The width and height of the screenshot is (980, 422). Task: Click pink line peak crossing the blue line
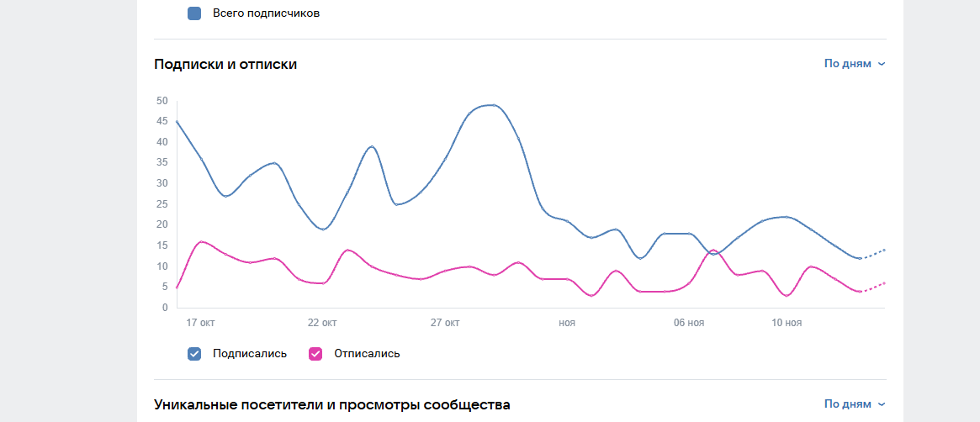[713, 251]
